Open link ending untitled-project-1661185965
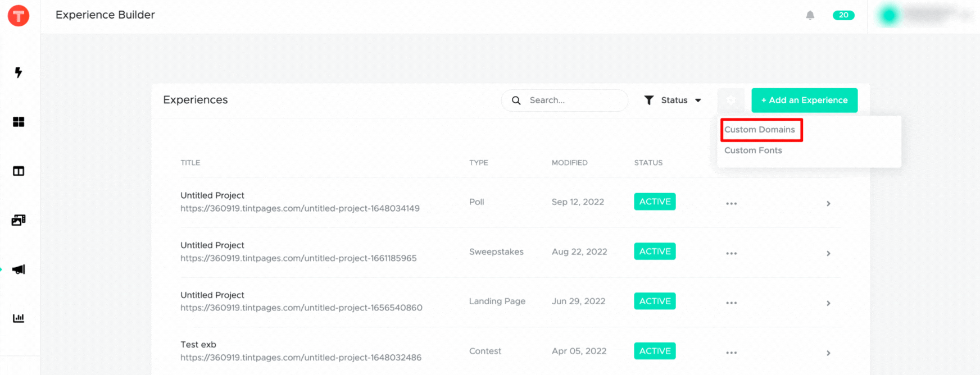 click(298, 258)
